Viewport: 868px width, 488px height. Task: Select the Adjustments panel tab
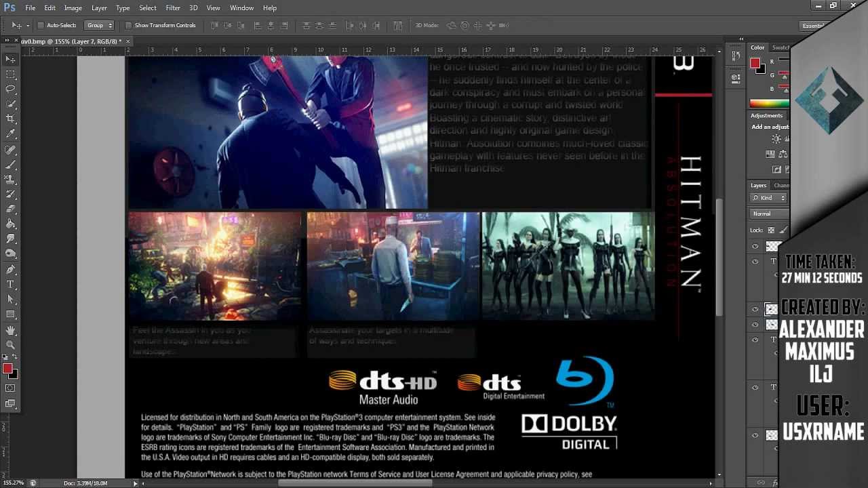coord(766,115)
